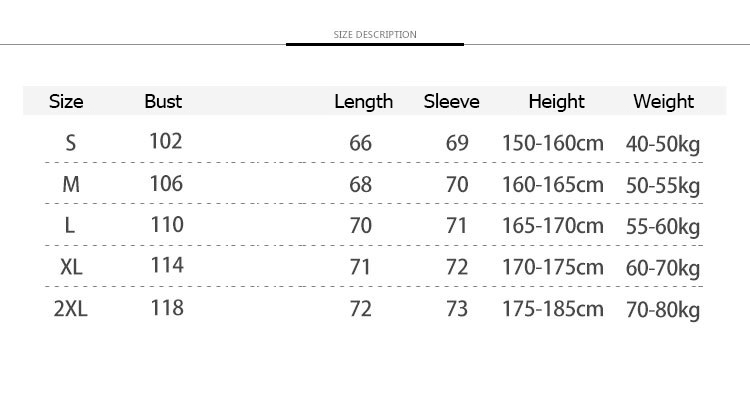
Task: Select the M size row label
Action: 70,185
